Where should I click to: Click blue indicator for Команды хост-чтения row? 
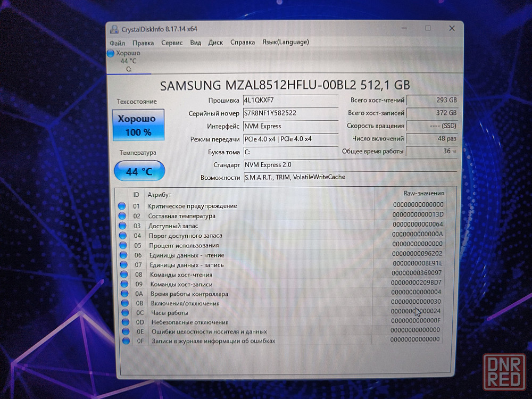[123, 275]
